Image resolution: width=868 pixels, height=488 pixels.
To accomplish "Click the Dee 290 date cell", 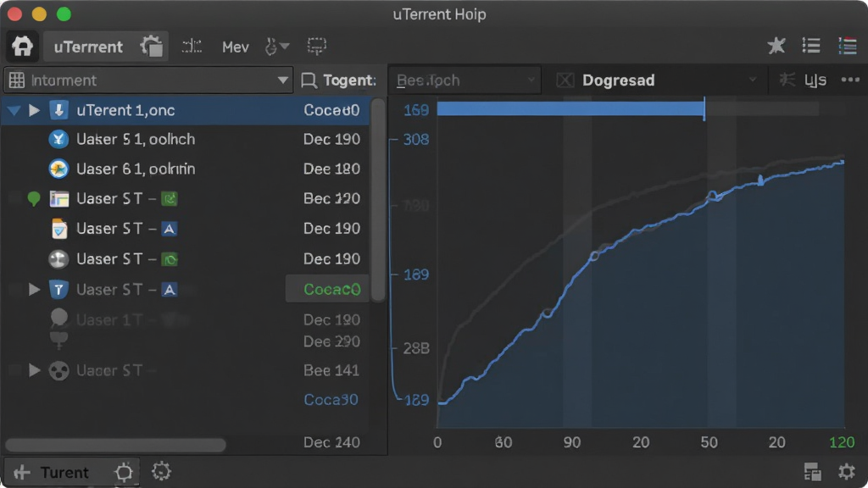I will 331,342.
